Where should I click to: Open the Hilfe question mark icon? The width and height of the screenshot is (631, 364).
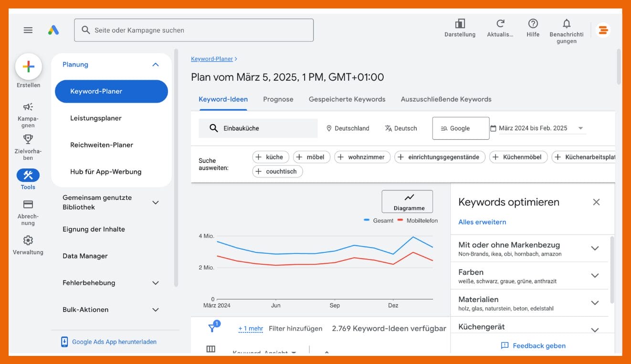[x=533, y=24]
